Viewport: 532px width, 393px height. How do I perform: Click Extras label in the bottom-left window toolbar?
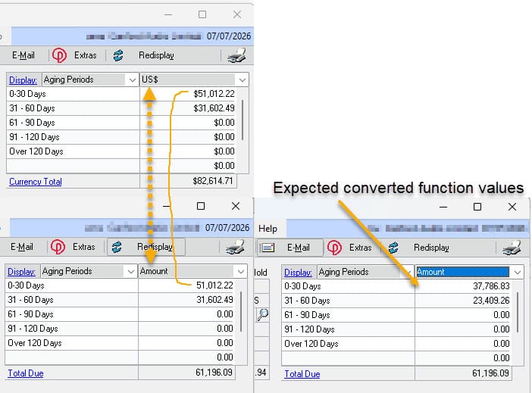click(x=84, y=247)
